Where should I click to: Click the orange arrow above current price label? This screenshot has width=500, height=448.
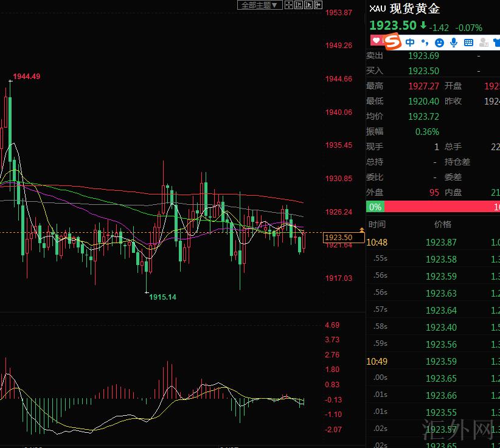pyautogui.click(x=362, y=230)
